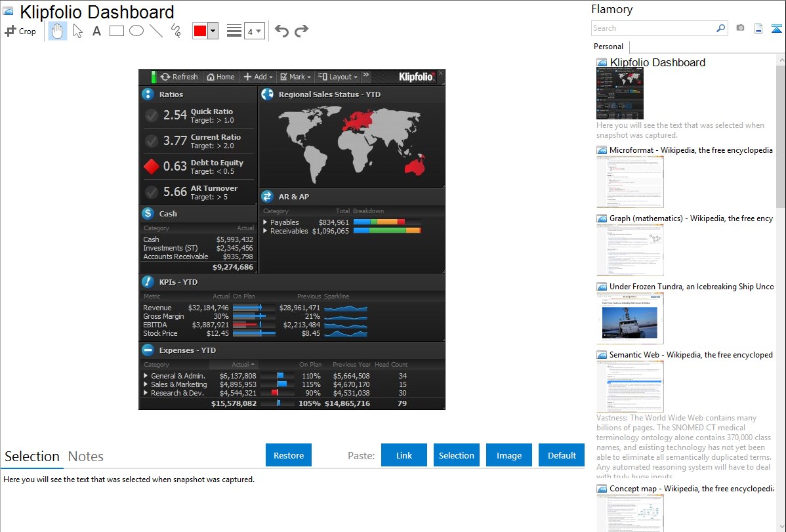Image resolution: width=786 pixels, height=532 pixels.
Task: Select the hand pan tool
Action: [x=57, y=31]
